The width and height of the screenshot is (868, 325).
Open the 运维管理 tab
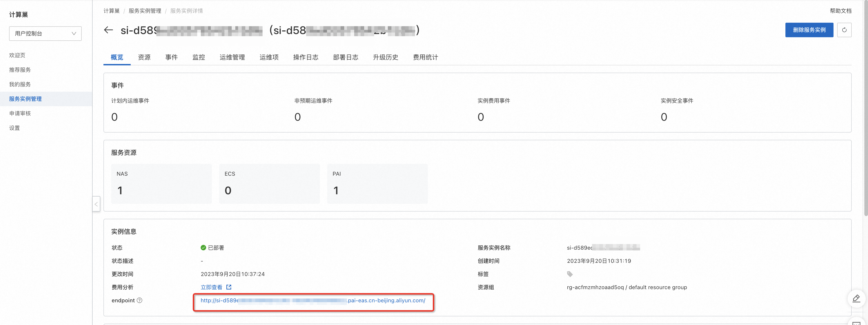(x=232, y=57)
